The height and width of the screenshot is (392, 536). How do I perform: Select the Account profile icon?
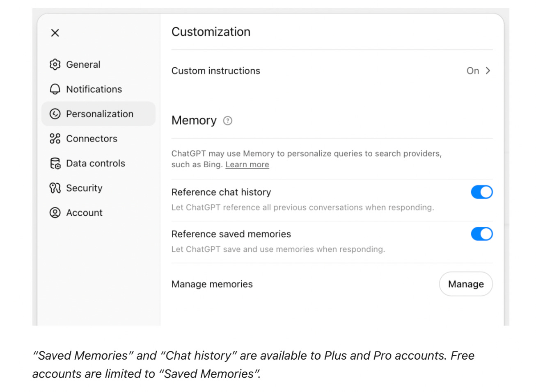[x=55, y=212]
